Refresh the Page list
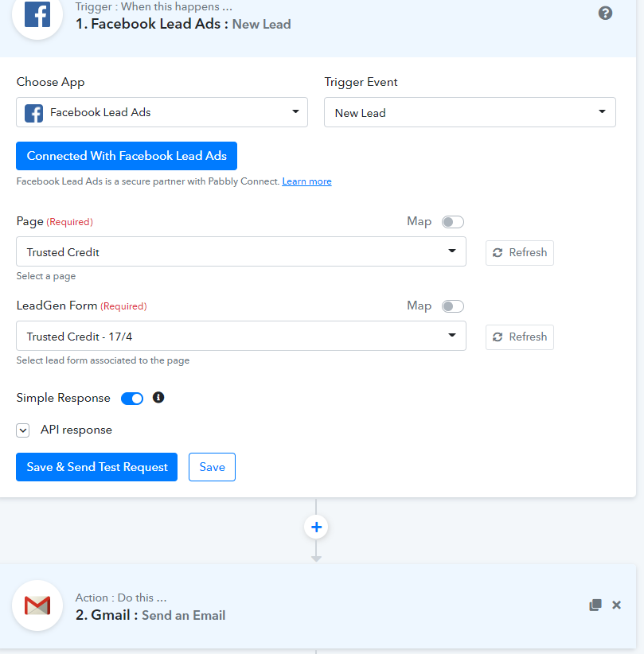The height and width of the screenshot is (654, 644). tap(520, 253)
